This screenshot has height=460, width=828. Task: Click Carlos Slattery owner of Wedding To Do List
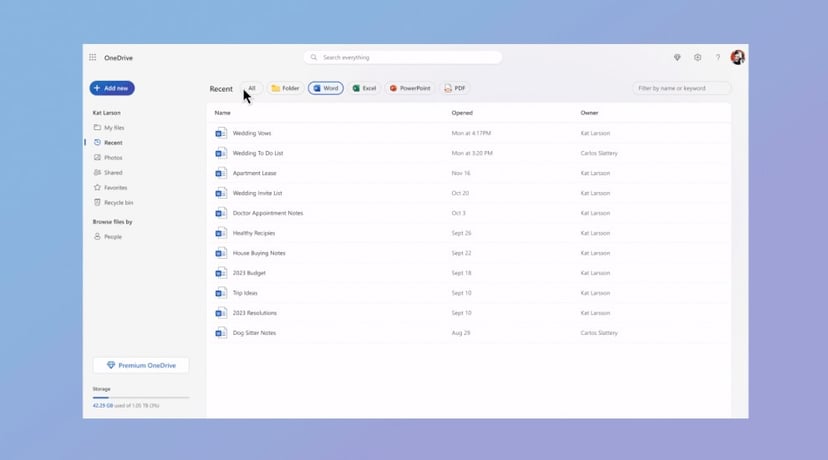[x=599, y=153]
